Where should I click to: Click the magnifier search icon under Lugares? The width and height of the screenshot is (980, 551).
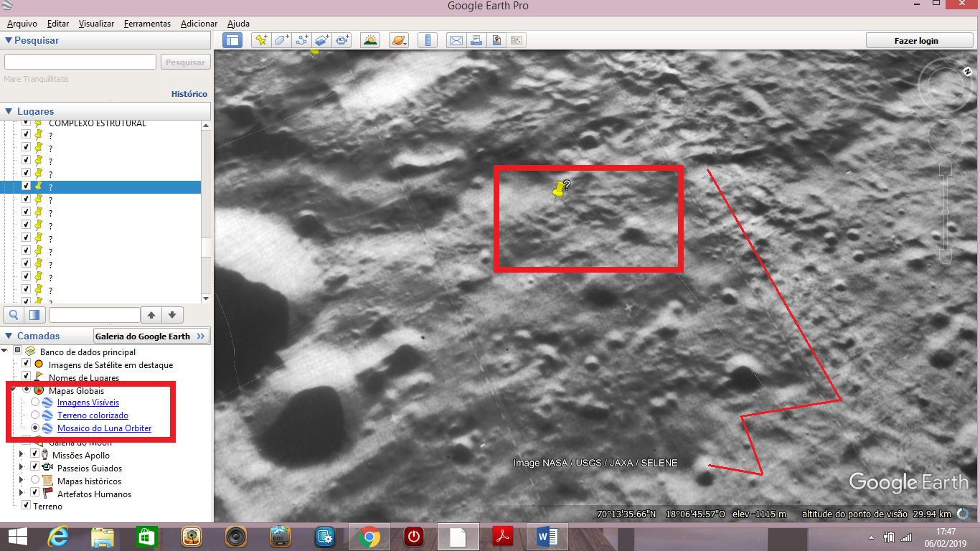point(13,314)
